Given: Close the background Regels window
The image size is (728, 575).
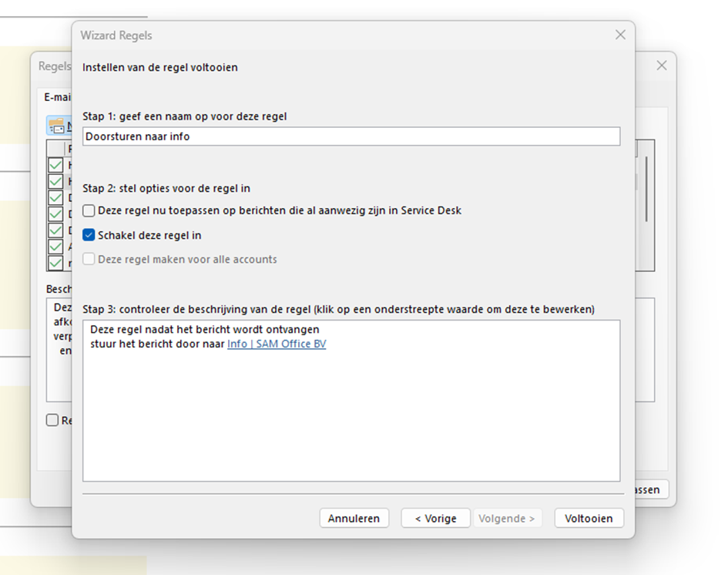Looking at the screenshot, I should pyautogui.click(x=661, y=66).
